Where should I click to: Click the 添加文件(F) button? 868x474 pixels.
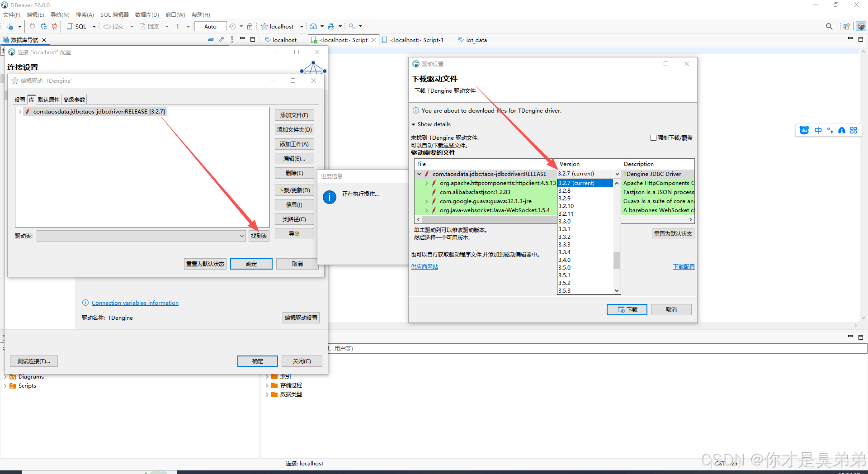click(x=294, y=115)
